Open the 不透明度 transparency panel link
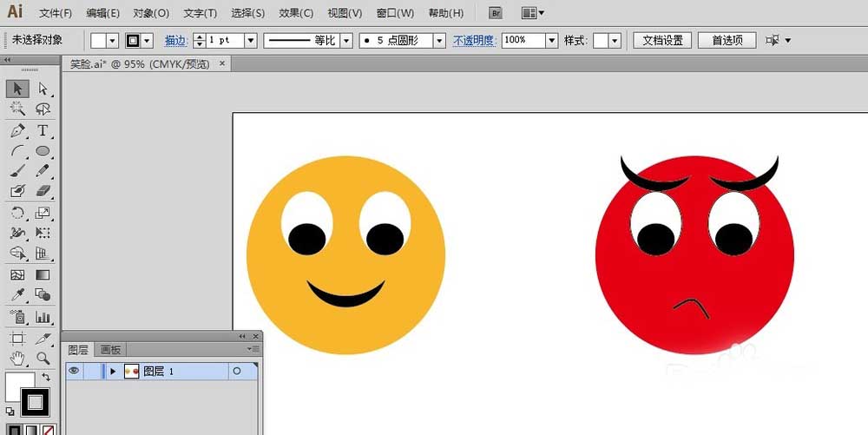The width and height of the screenshot is (868, 435). [x=475, y=41]
